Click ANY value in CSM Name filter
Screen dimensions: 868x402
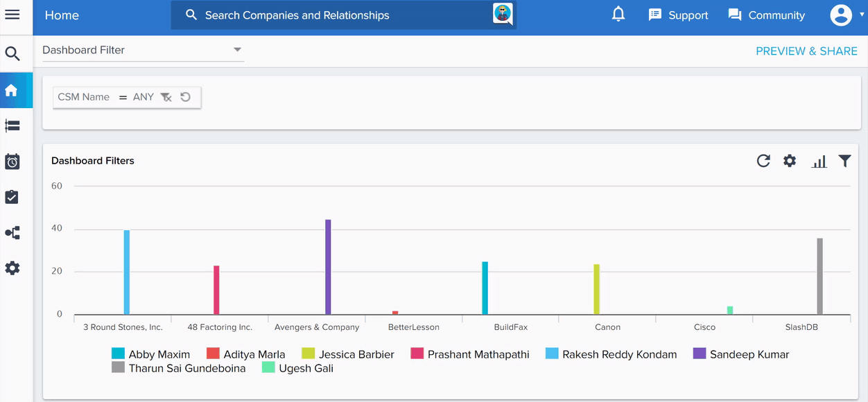click(x=144, y=97)
